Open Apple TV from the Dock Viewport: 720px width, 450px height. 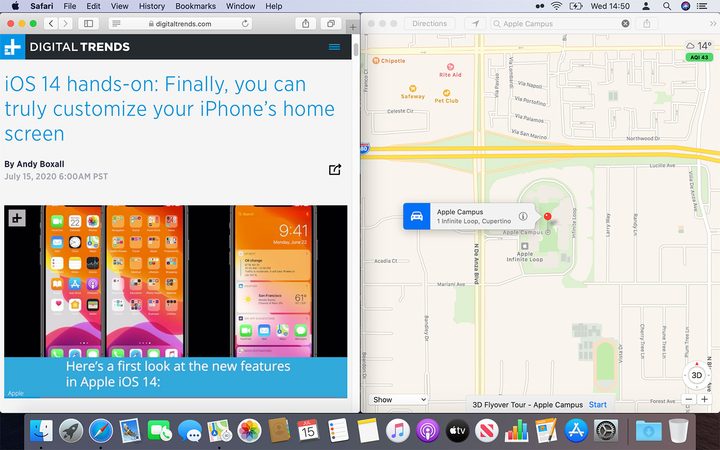coord(457,431)
